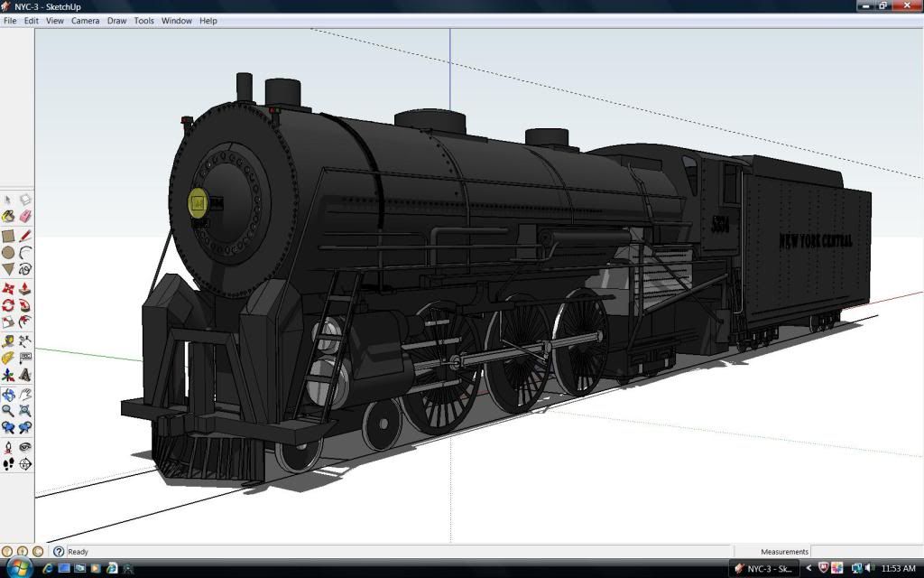Activate the Dimension tool
The width and height of the screenshot is (924, 578).
pos(24,341)
